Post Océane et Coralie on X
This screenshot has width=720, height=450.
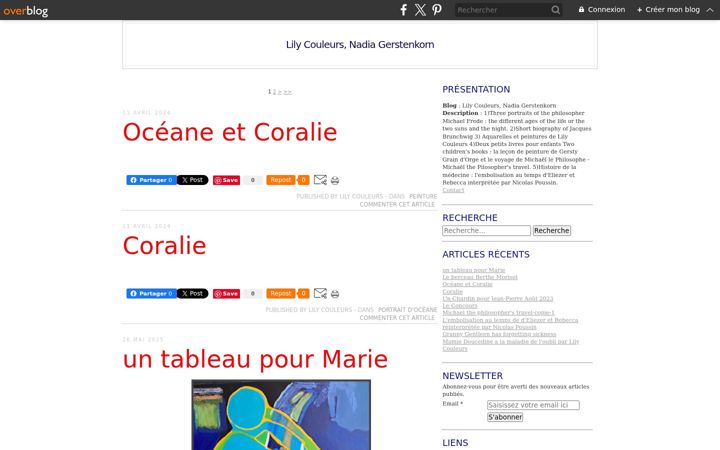(192, 180)
